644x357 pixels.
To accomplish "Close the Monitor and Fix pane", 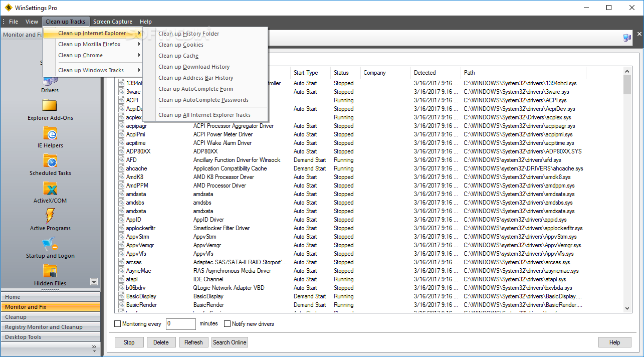I will 639,34.
